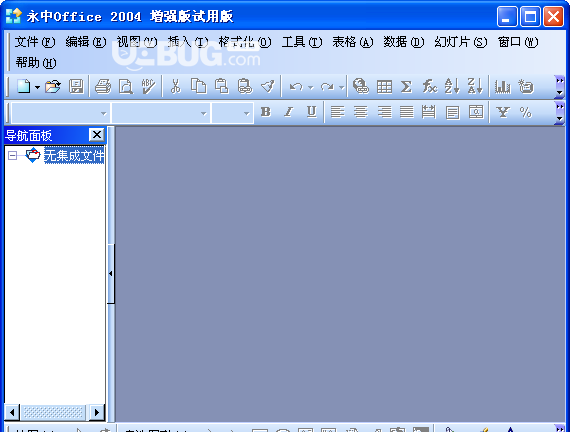Image resolution: width=570 pixels, height=432 pixels.
Task: Toggle Italic formatting button
Action: (289, 112)
